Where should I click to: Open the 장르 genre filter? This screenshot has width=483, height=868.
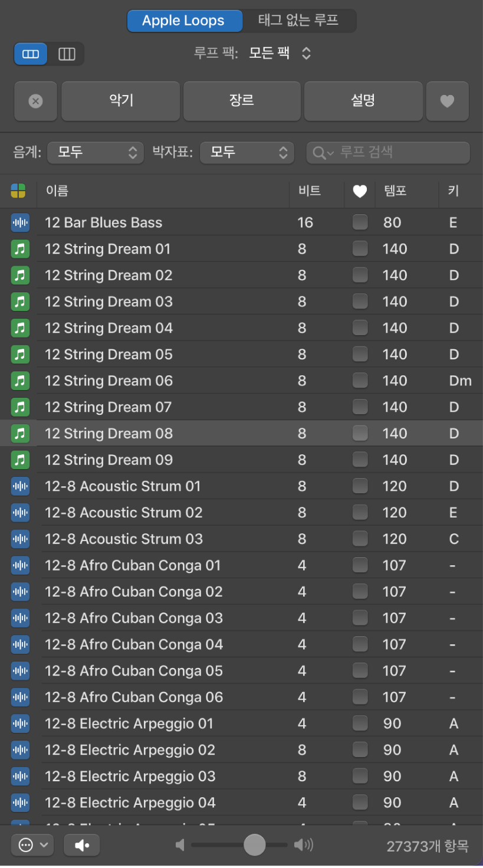242,101
